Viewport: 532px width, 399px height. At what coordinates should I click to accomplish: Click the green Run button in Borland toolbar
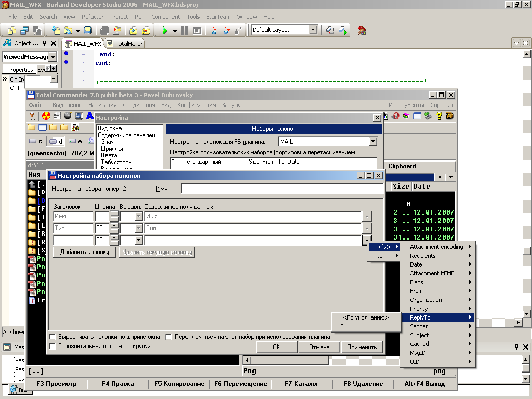165,31
